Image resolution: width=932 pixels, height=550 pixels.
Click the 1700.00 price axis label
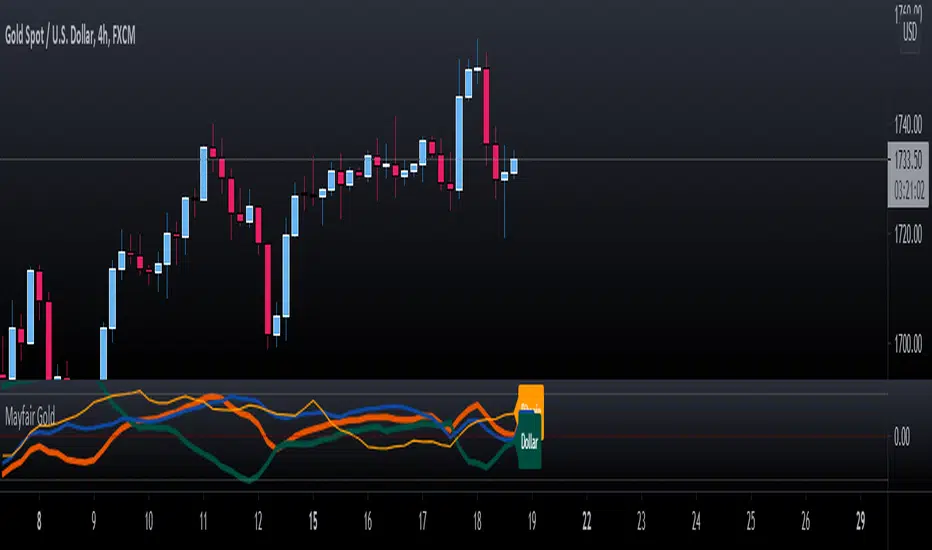point(908,344)
